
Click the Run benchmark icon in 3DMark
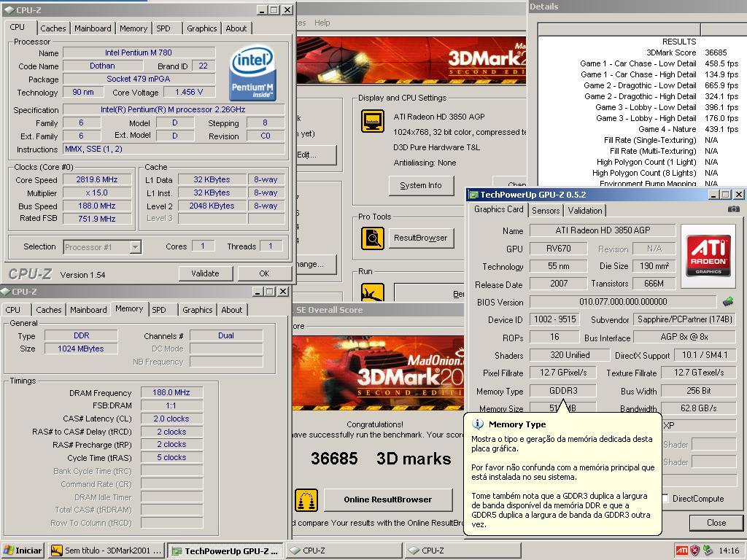pyautogui.click(x=373, y=292)
